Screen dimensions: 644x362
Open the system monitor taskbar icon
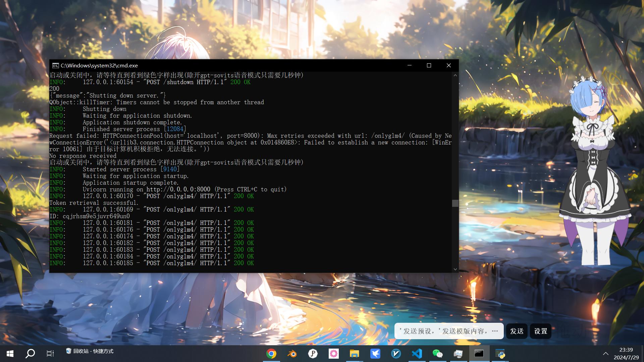(459, 354)
